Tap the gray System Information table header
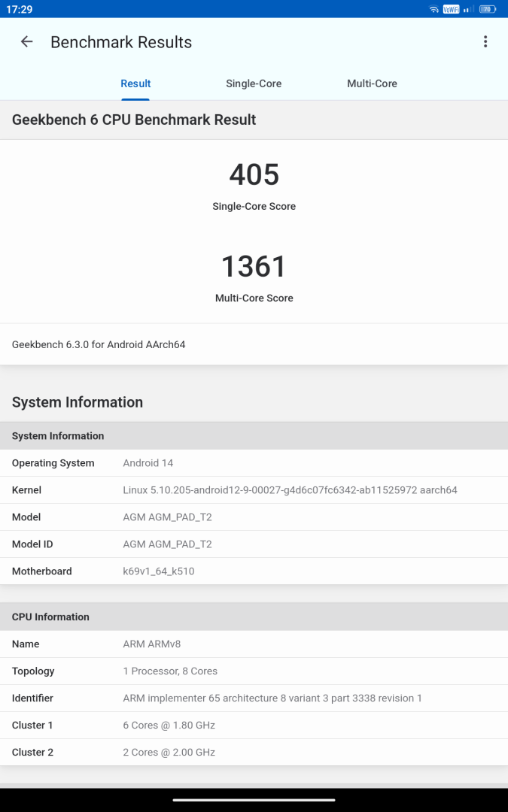This screenshot has height=812, width=508. click(x=254, y=436)
